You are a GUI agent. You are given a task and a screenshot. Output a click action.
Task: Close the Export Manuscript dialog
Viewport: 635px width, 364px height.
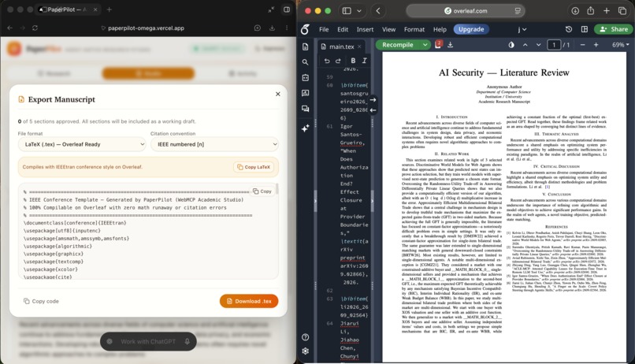(278, 94)
